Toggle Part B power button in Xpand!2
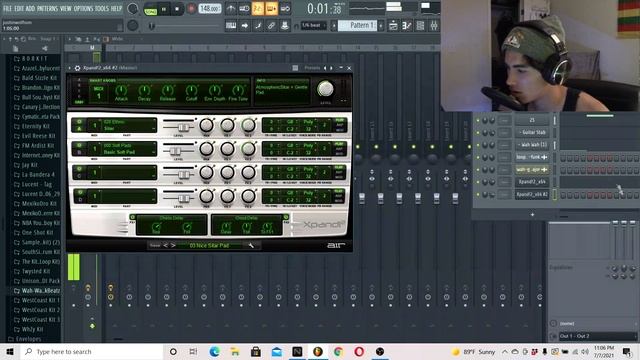Viewport: 640px width, 360px height. point(79,145)
